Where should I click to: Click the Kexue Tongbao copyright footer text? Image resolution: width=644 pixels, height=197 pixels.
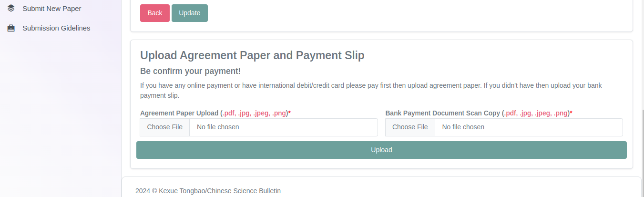point(208,191)
